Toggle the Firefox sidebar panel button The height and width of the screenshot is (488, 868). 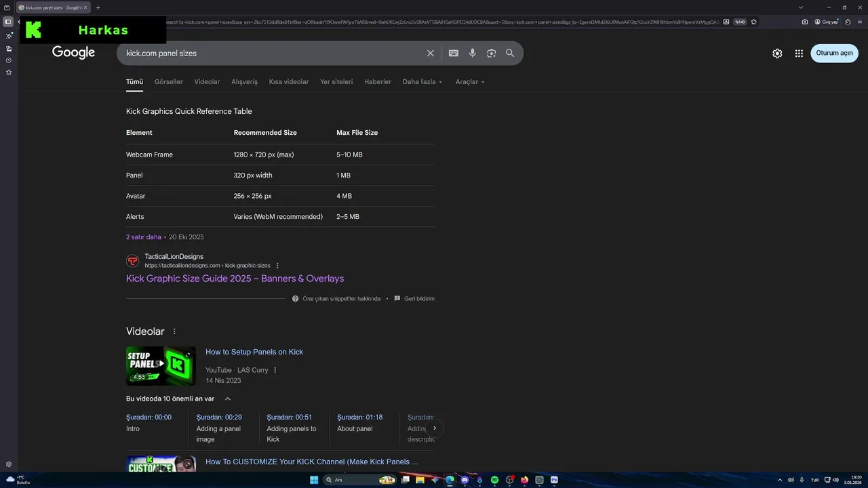[8, 22]
